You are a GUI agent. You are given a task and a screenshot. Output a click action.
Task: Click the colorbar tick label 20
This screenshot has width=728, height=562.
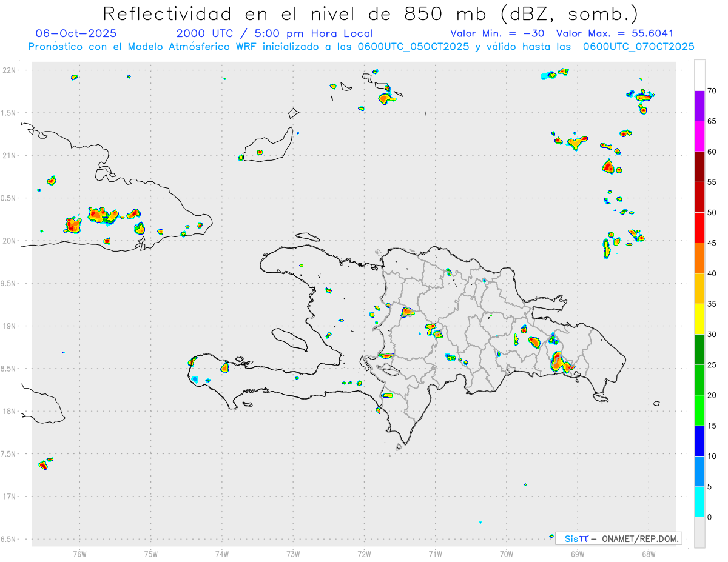tap(712, 395)
